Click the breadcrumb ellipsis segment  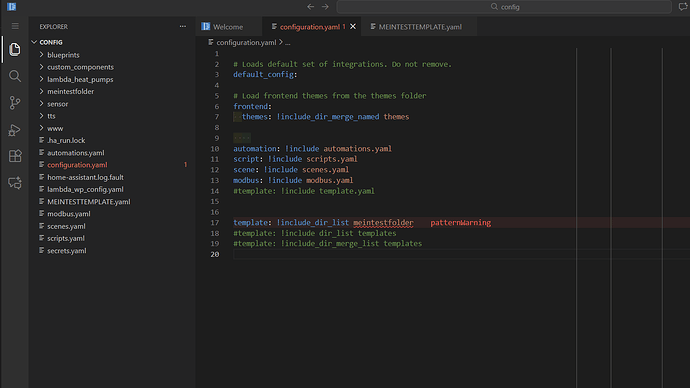[287, 43]
